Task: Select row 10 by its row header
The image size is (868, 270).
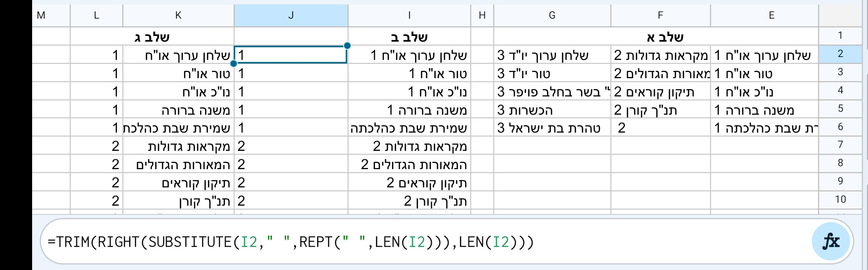Action: (841, 199)
